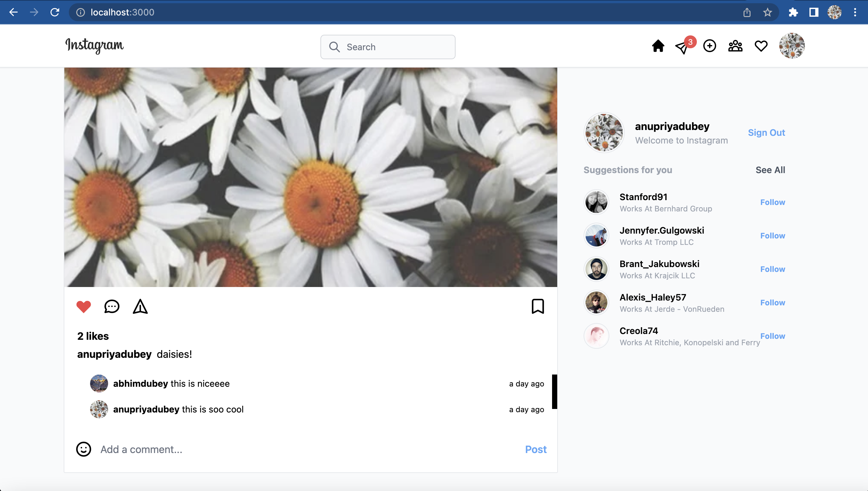Focus the Search bar

coord(388,47)
